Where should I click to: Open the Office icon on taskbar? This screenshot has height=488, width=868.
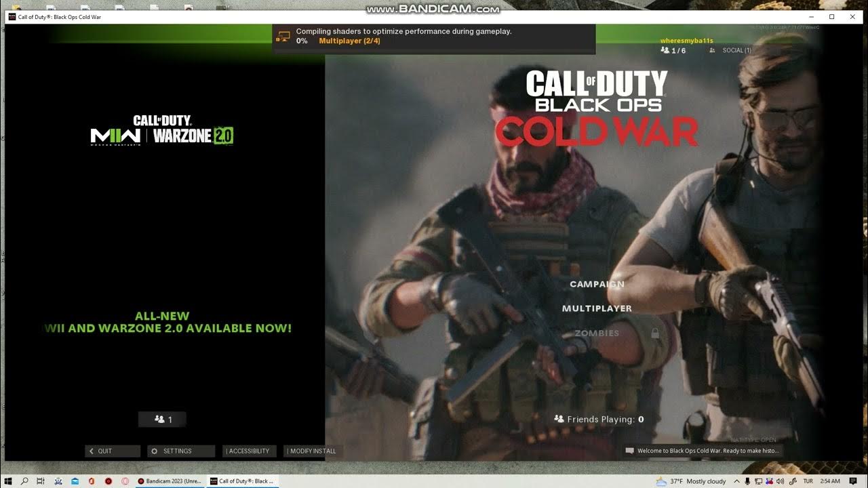[92, 481]
